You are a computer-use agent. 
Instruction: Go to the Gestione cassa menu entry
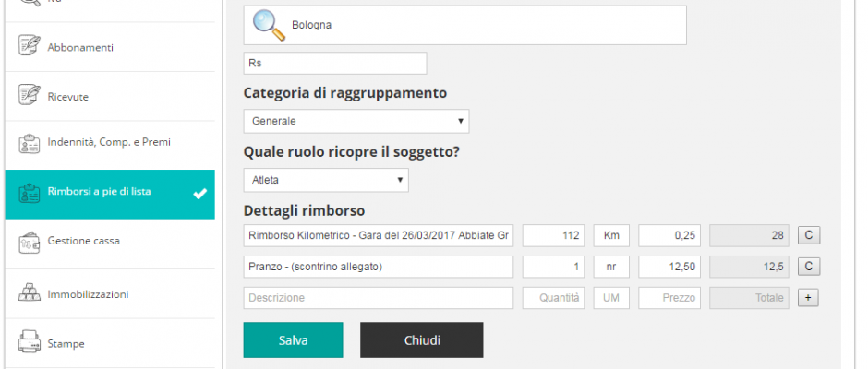[x=110, y=244]
